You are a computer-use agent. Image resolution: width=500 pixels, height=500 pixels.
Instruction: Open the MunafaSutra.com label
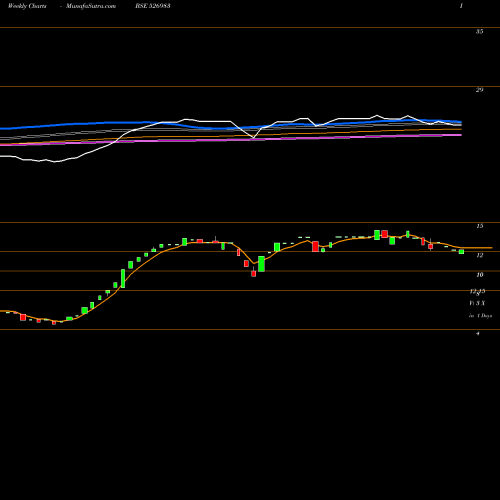point(91,6)
